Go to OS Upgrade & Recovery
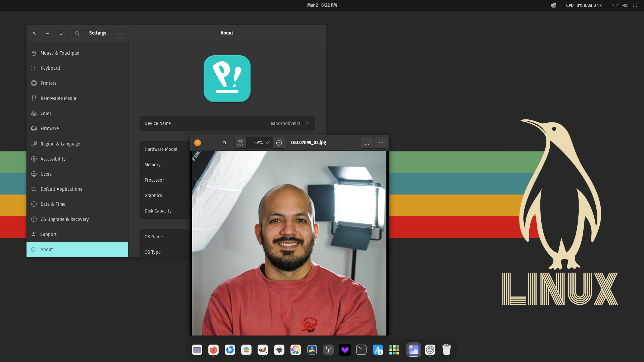Image resolution: width=644 pixels, height=362 pixels. click(x=64, y=219)
